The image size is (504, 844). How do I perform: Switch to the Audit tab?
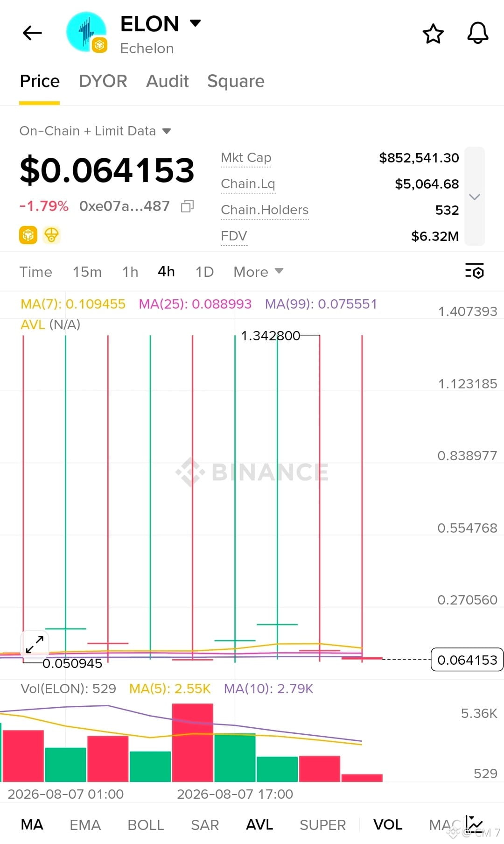(x=168, y=81)
